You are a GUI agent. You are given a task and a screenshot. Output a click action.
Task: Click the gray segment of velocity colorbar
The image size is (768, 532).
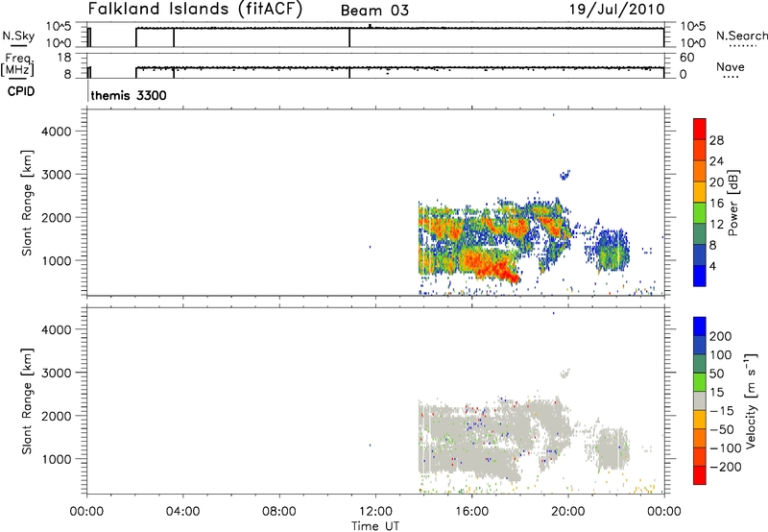(700, 400)
